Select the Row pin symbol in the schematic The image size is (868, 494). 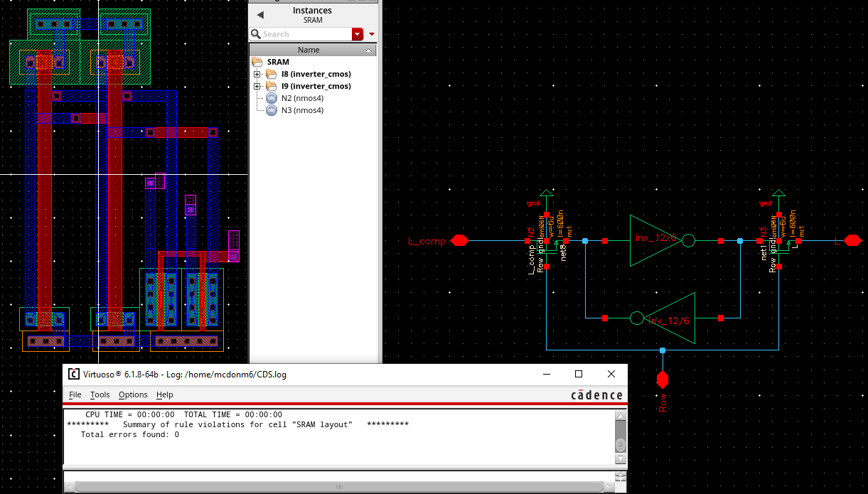663,380
